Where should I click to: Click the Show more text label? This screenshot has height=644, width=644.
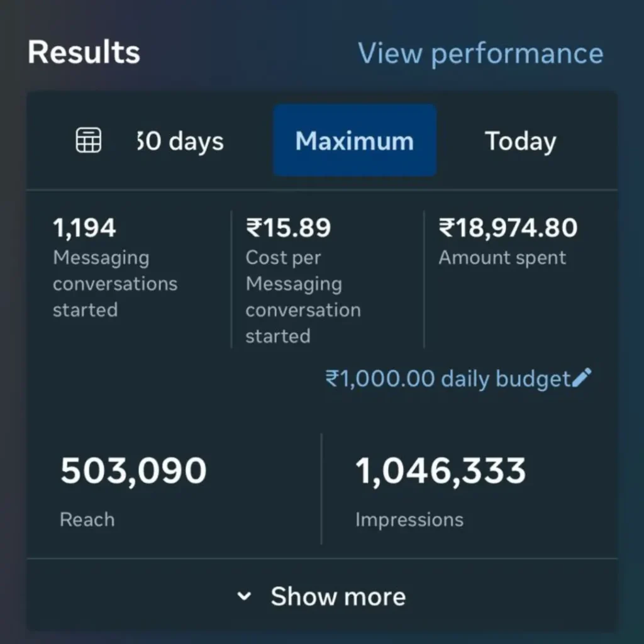(338, 596)
